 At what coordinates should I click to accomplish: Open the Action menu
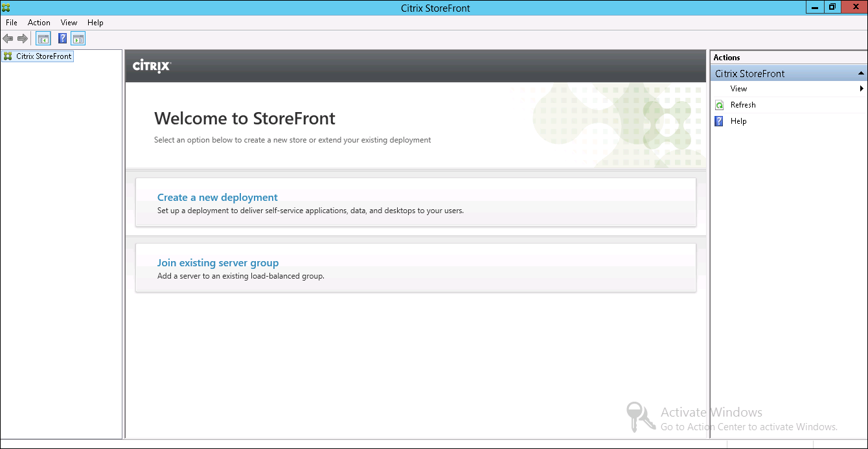pyautogui.click(x=39, y=22)
